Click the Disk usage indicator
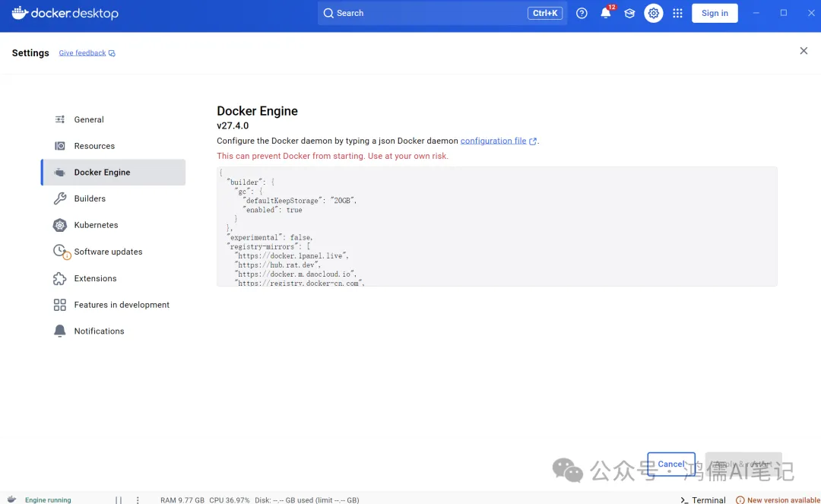The height and width of the screenshot is (504, 821). pos(307,500)
